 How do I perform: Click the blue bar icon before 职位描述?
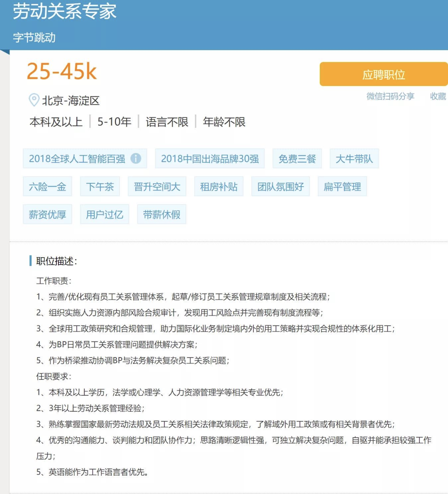click(30, 261)
